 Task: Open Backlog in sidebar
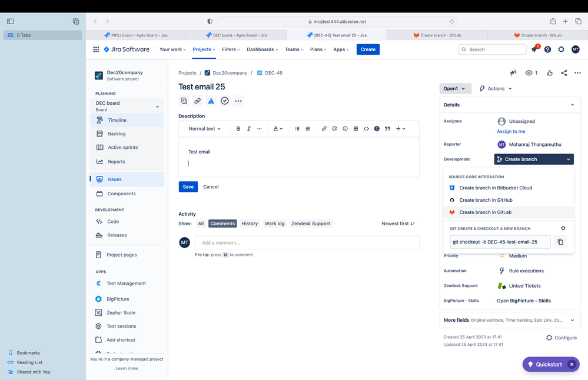[x=127, y=134]
